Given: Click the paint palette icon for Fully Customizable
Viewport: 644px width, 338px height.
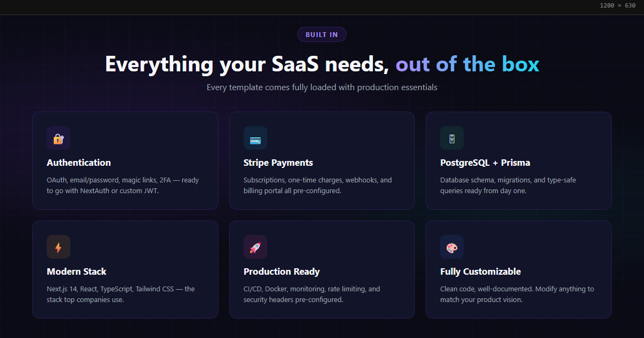Looking at the screenshot, I should 452,247.
